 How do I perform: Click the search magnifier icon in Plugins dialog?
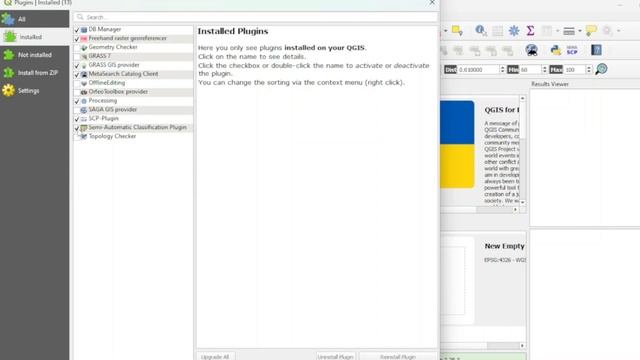[80, 17]
